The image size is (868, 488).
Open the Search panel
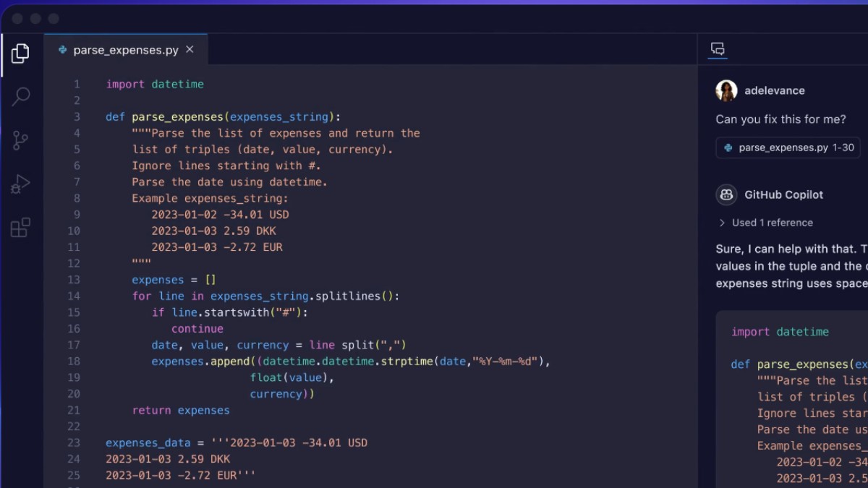[x=20, y=95]
